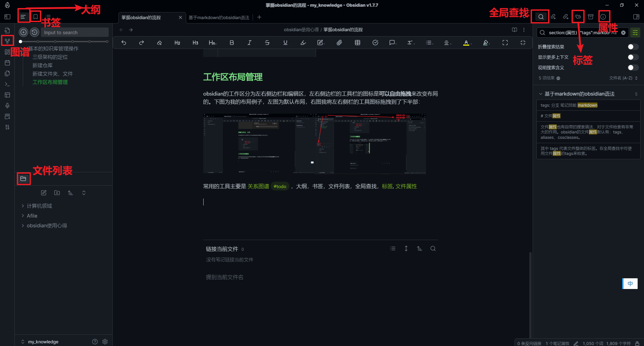Collapse the 基于markdown的obsidian语法 search result group
The width and height of the screenshot is (644, 346).
coord(540,94)
